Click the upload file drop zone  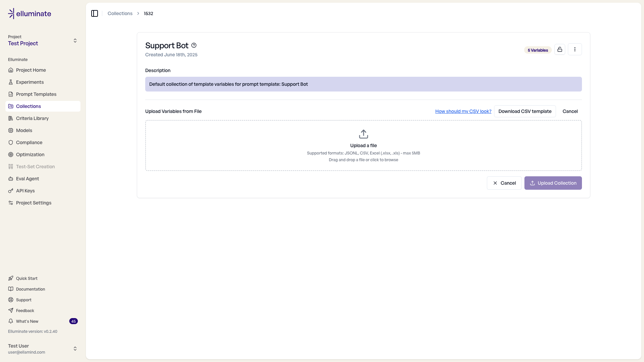pyautogui.click(x=363, y=145)
